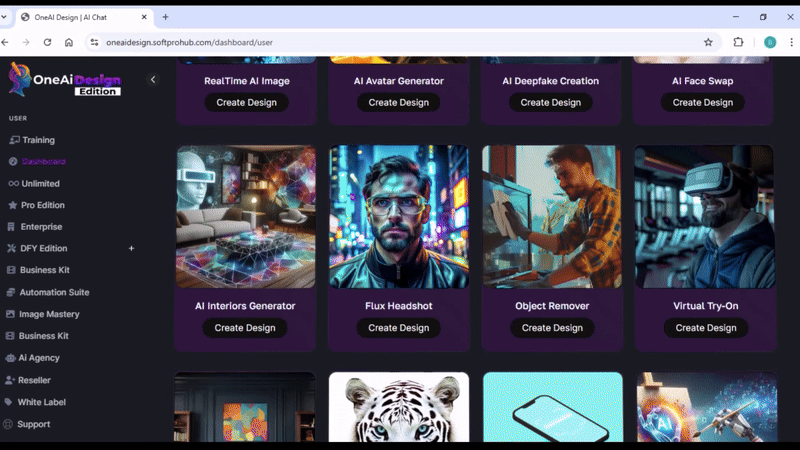
Task: Bookmark this page using the star icon
Action: (x=708, y=42)
